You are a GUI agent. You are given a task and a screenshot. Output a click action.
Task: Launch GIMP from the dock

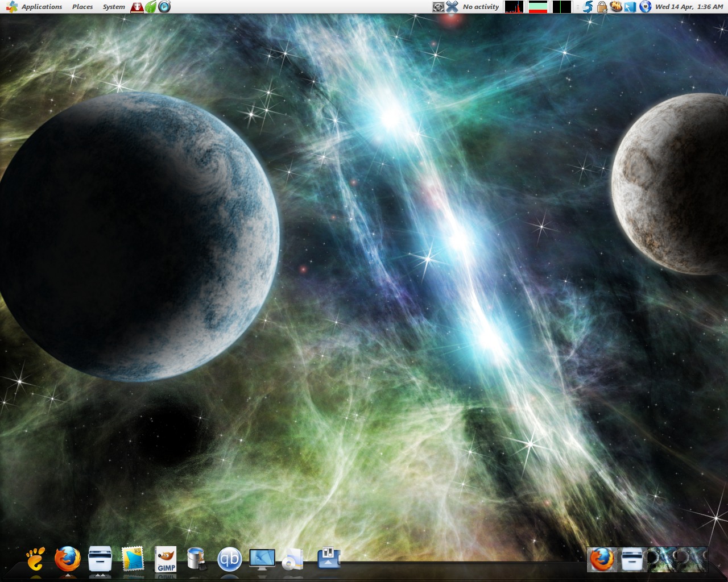click(166, 559)
